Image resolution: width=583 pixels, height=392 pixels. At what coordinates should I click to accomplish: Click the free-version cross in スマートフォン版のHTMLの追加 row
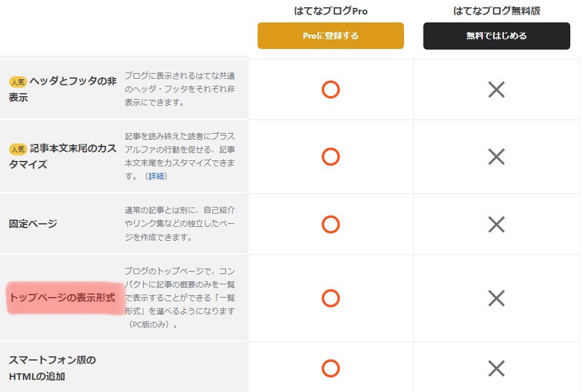tap(497, 368)
